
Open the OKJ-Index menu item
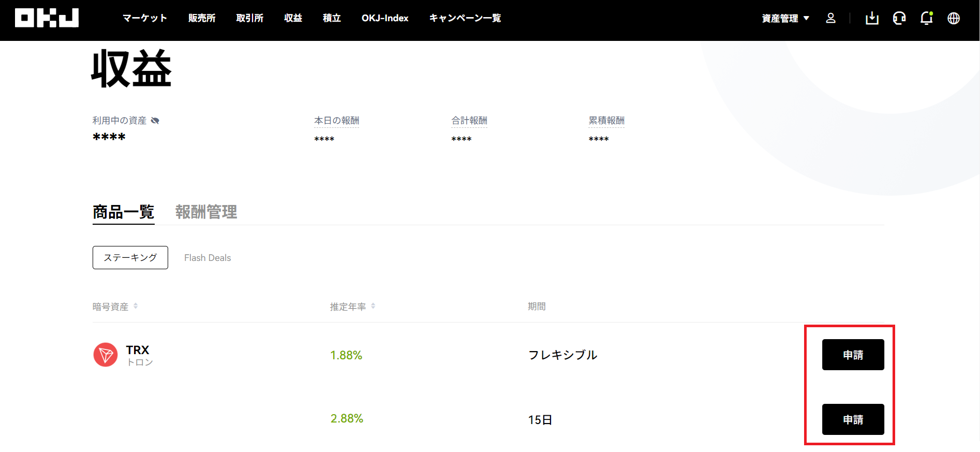pos(385,18)
